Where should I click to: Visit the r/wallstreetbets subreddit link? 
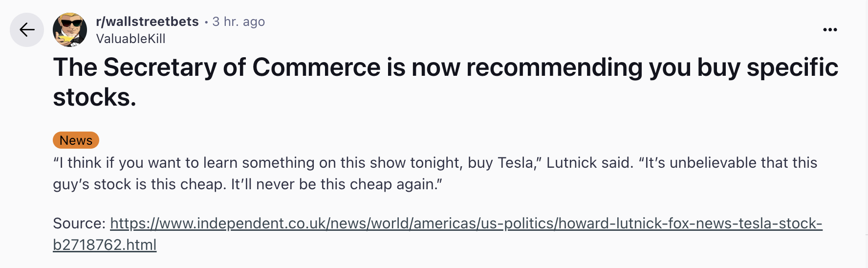tap(147, 22)
